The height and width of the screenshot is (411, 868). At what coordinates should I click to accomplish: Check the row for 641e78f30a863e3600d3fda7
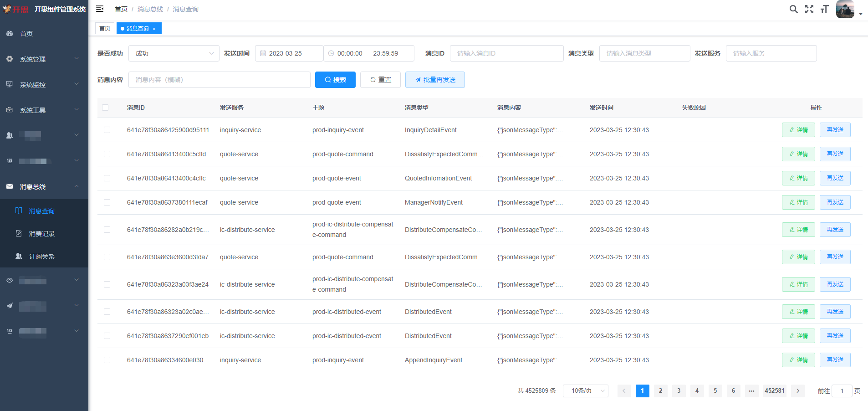pos(107,257)
